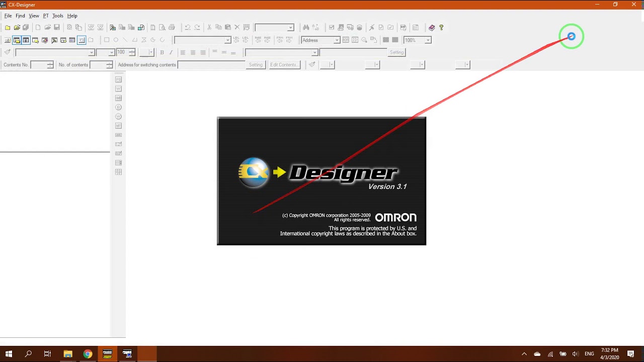644x362 pixels.
Task: Click the Edit Contents button
Action: (284, 65)
